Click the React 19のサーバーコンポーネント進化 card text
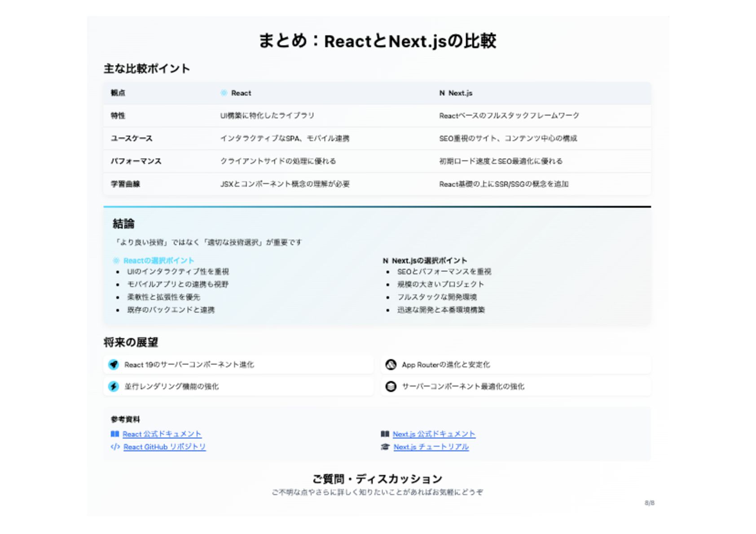 coord(189,365)
